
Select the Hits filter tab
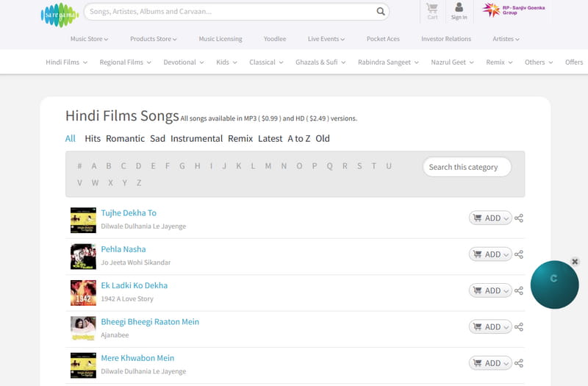click(93, 138)
